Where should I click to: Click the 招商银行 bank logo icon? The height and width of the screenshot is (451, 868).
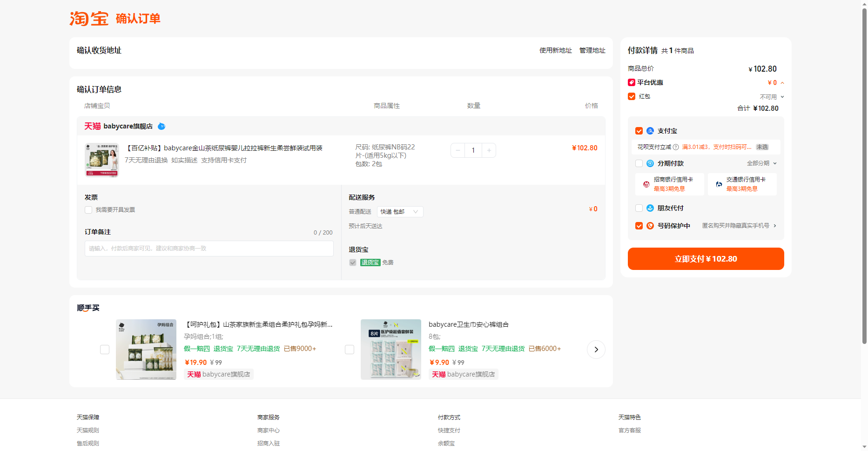646,184
